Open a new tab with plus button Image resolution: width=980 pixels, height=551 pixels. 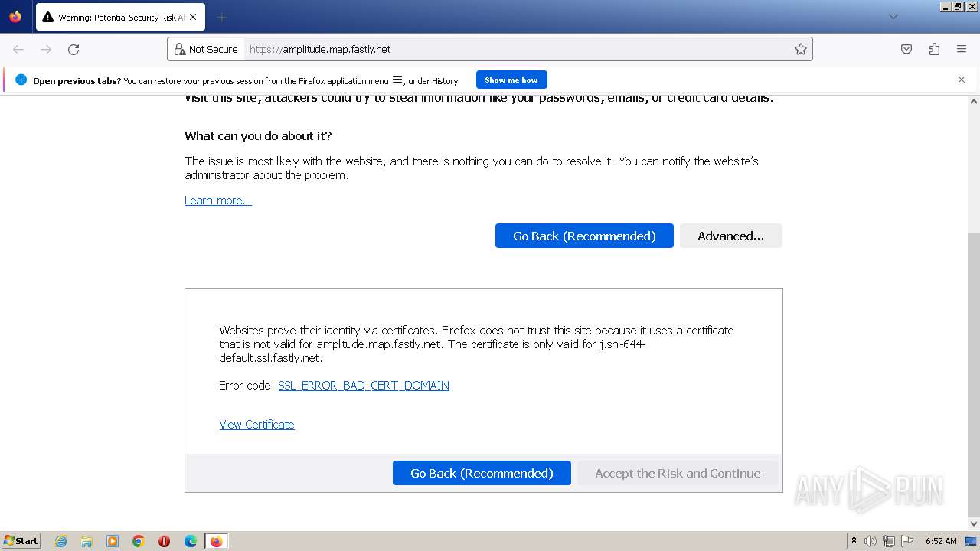[221, 17]
